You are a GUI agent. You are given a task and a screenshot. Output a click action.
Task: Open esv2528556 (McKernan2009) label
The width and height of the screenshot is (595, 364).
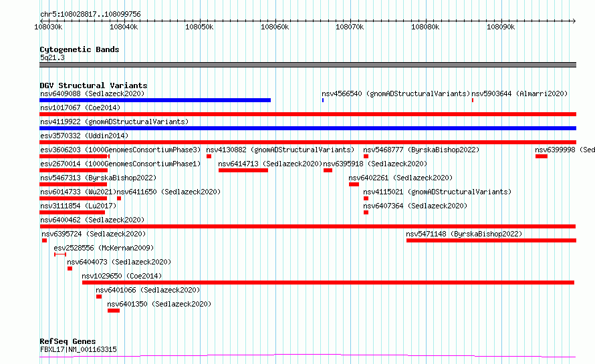(x=104, y=248)
